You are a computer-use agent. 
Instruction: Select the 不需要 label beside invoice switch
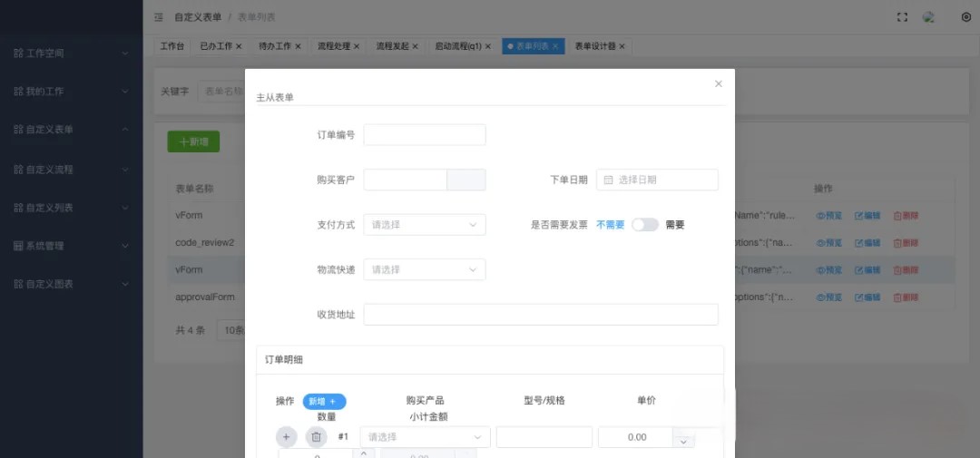coord(610,225)
